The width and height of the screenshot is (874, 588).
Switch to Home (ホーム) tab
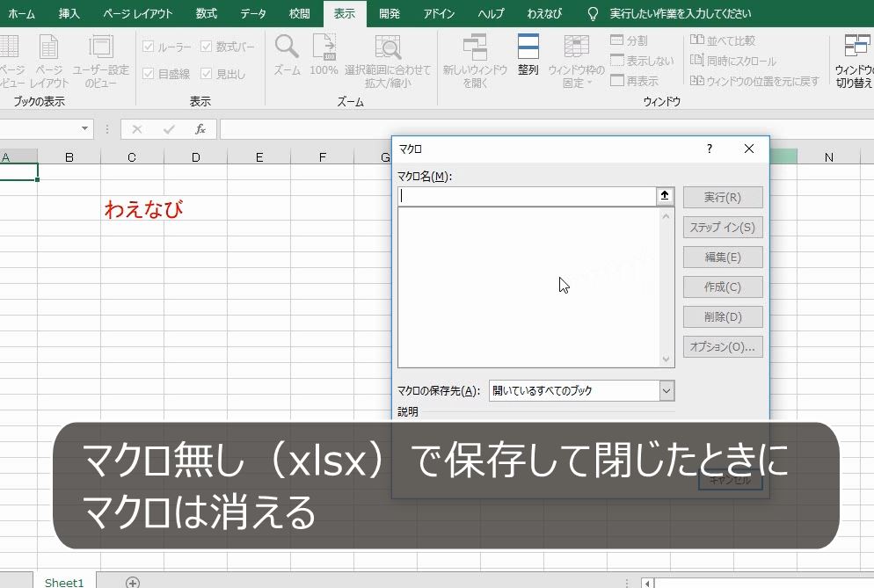point(22,13)
